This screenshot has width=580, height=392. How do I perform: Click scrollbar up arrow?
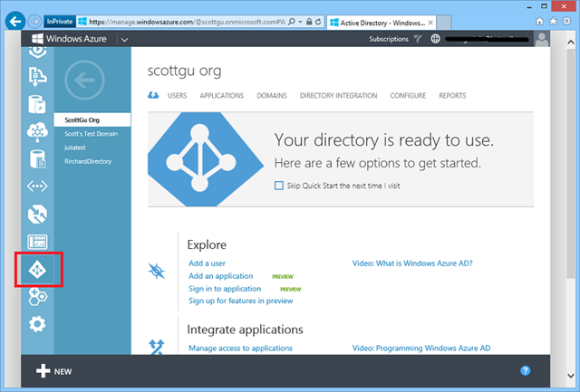pyautogui.click(x=571, y=43)
